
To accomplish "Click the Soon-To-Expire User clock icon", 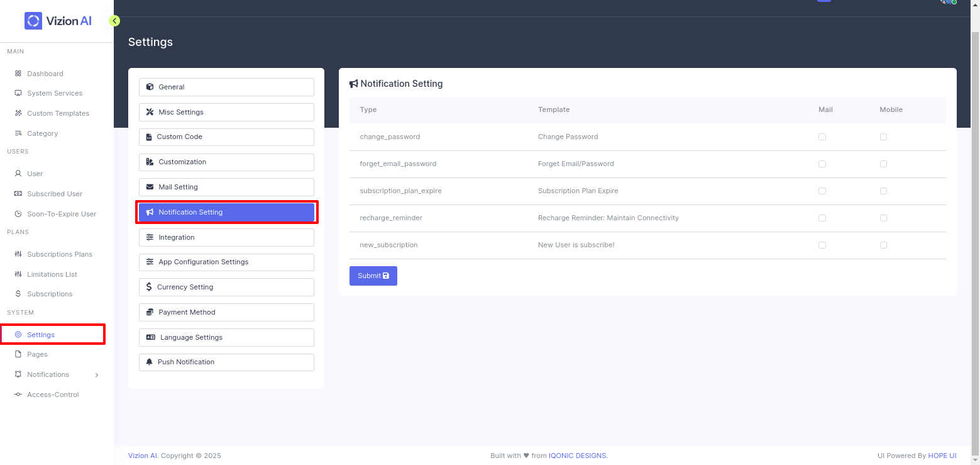I will (18, 214).
